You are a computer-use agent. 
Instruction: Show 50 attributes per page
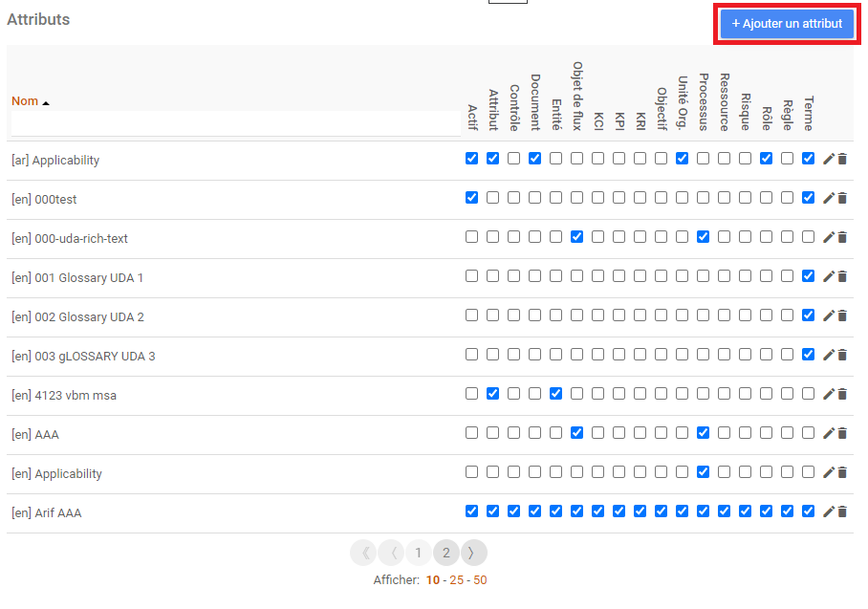480,580
